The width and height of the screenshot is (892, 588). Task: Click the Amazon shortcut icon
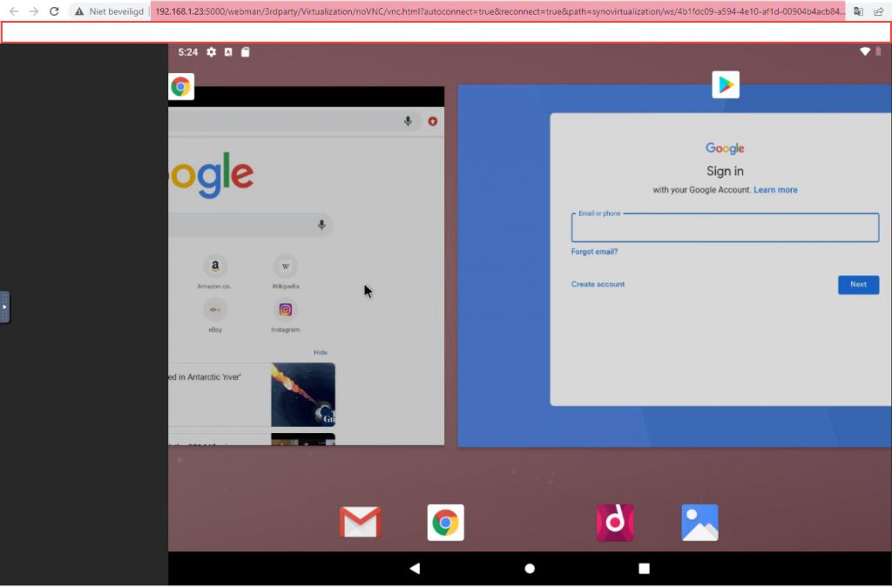214,266
